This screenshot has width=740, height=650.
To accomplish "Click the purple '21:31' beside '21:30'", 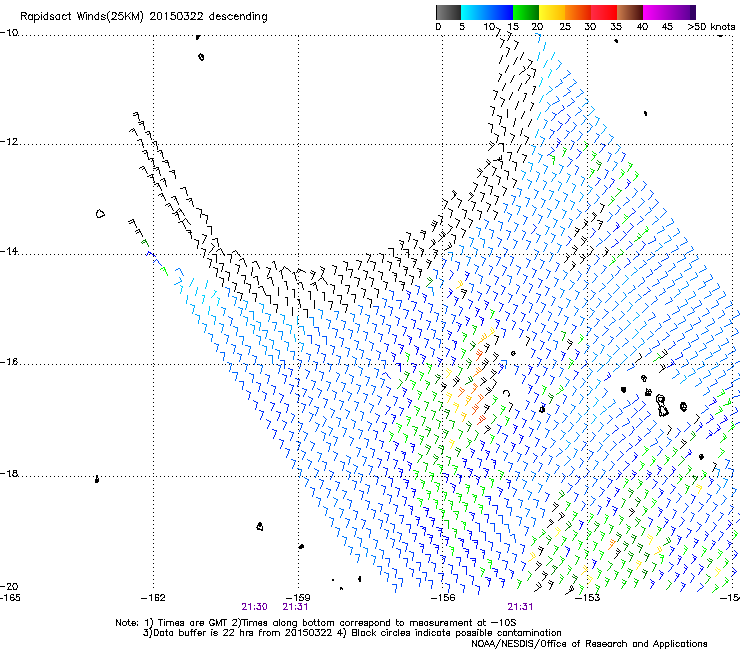I will point(295,607).
